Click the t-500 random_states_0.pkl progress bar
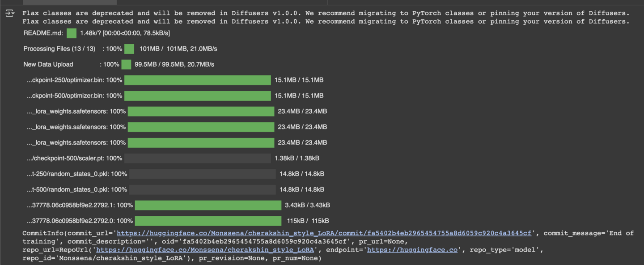This screenshot has height=265, width=644. pos(202,190)
